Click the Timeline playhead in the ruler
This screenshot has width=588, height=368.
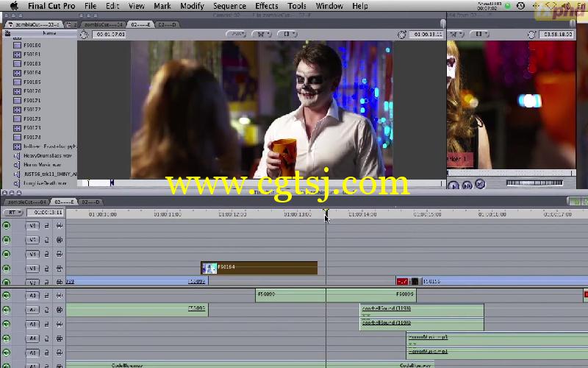pos(326,213)
